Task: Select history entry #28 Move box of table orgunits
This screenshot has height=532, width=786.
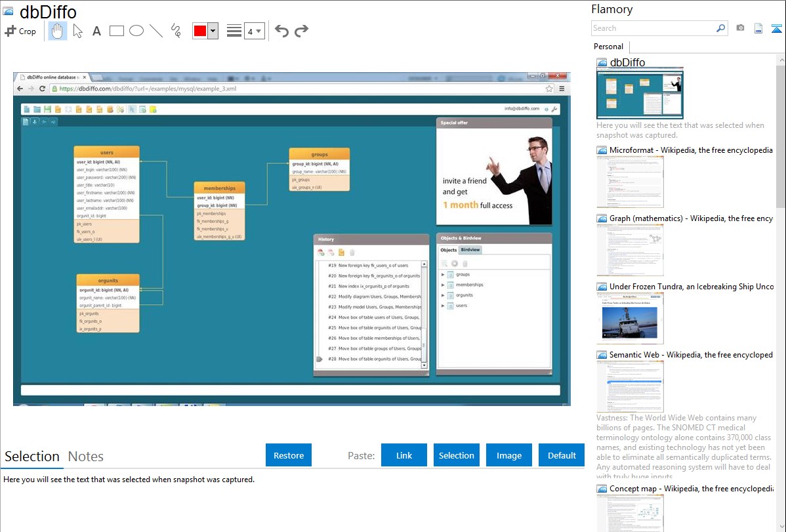Action: click(x=374, y=359)
